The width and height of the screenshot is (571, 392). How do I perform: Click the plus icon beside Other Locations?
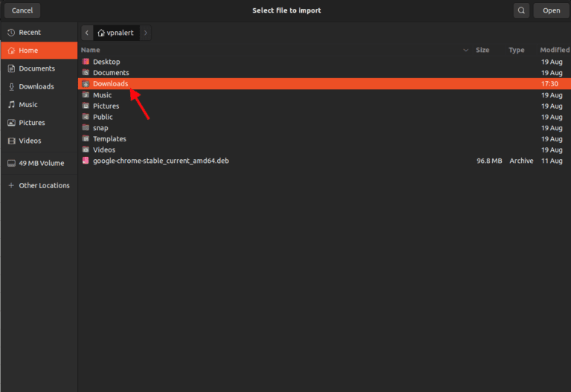tap(11, 185)
